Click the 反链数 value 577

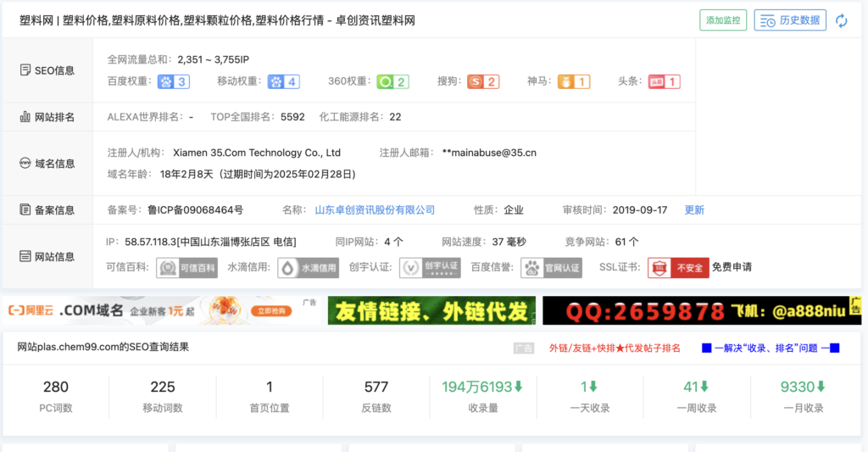[376, 387]
